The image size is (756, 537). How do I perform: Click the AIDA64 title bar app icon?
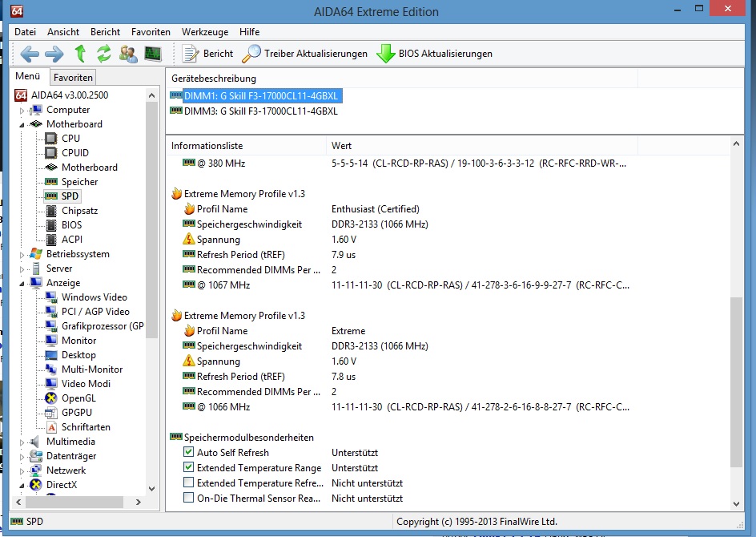point(17,10)
